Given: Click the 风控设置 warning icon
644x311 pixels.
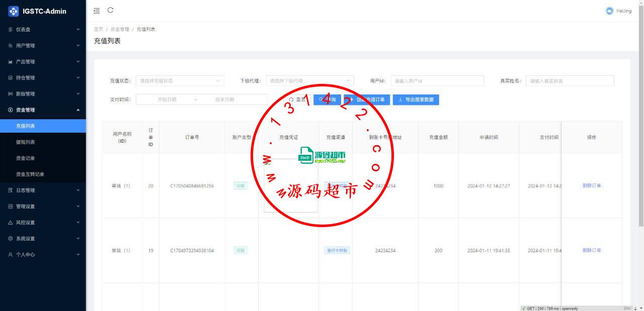Looking at the screenshot, I should click(x=11, y=223).
